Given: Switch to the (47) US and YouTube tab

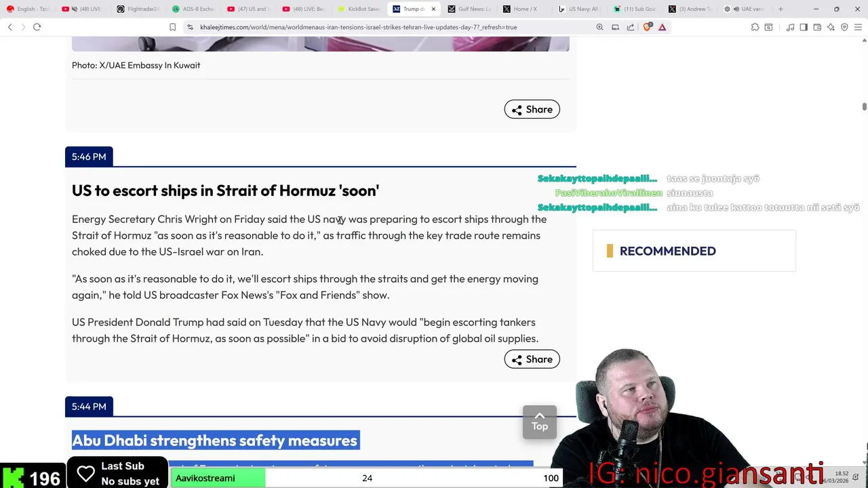Looking at the screenshot, I should pos(248,9).
